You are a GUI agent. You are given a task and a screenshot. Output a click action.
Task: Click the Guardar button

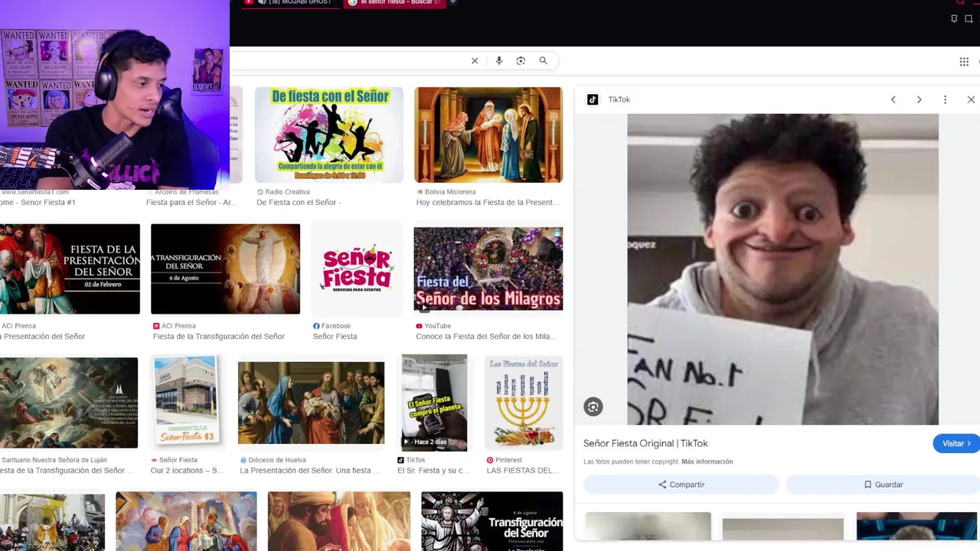click(883, 484)
